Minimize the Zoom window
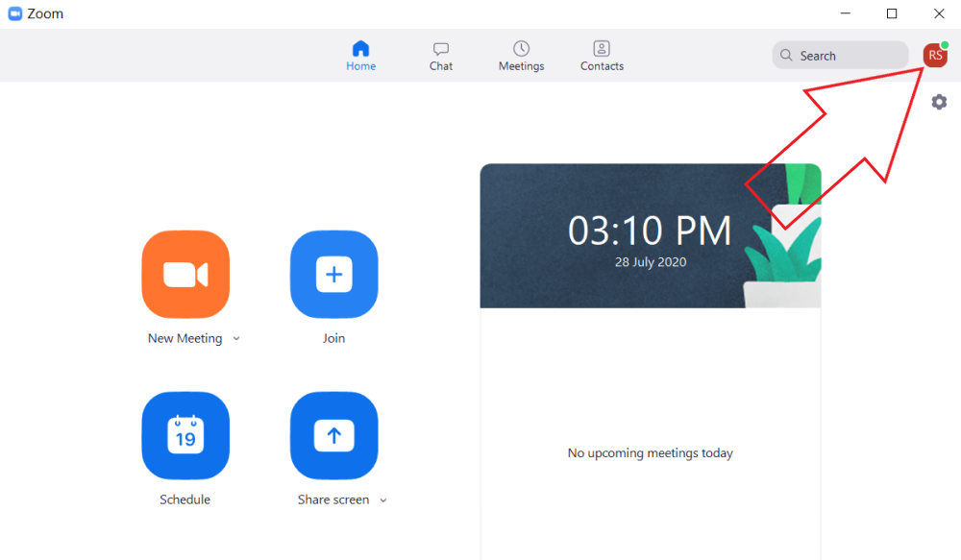Image resolution: width=961 pixels, height=560 pixels. pos(845,14)
